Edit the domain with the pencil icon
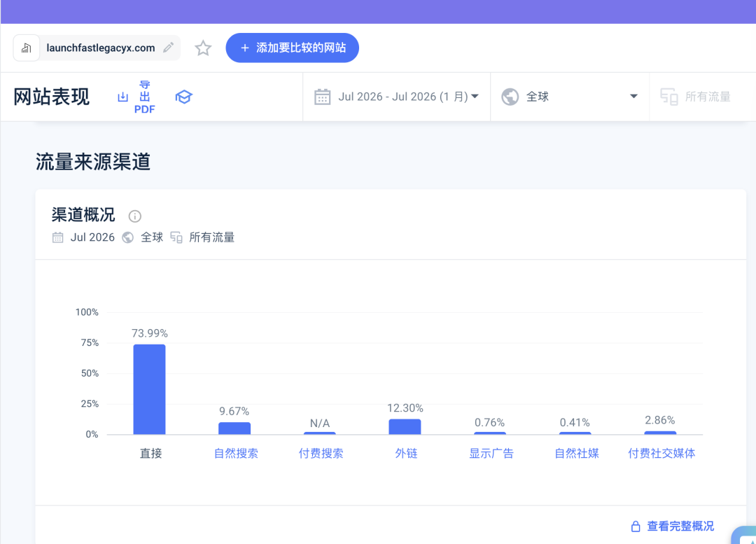Image resolution: width=756 pixels, height=544 pixels. coord(168,48)
